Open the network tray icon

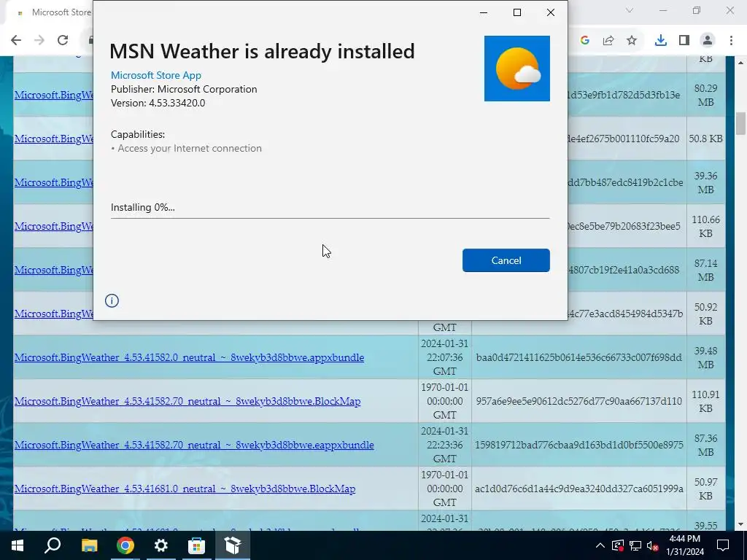pyautogui.click(x=635, y=545)
